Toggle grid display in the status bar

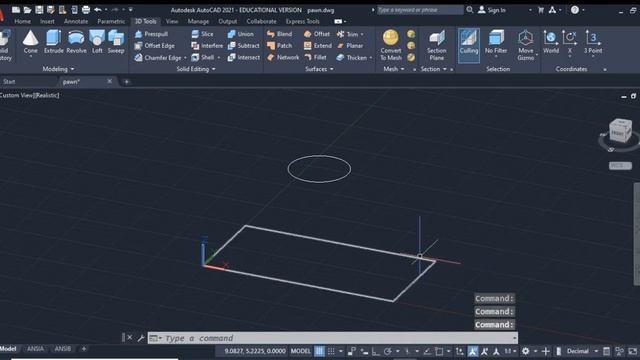(320, 351)
